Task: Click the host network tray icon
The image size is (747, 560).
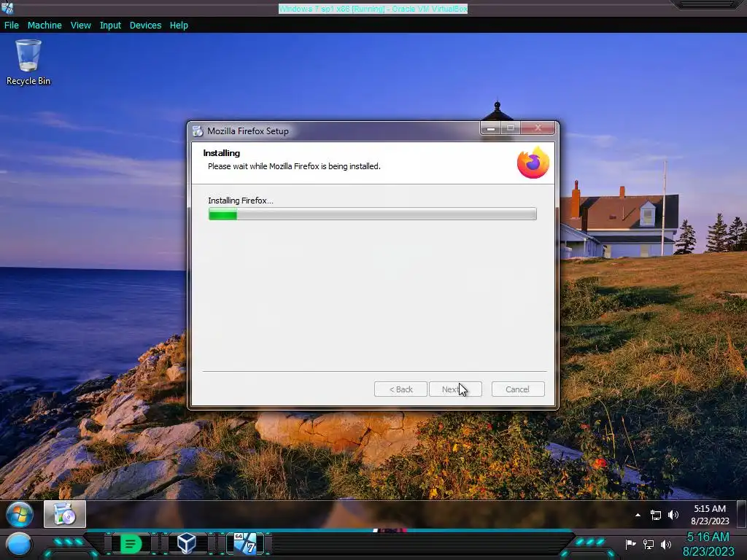Action: 649,544
